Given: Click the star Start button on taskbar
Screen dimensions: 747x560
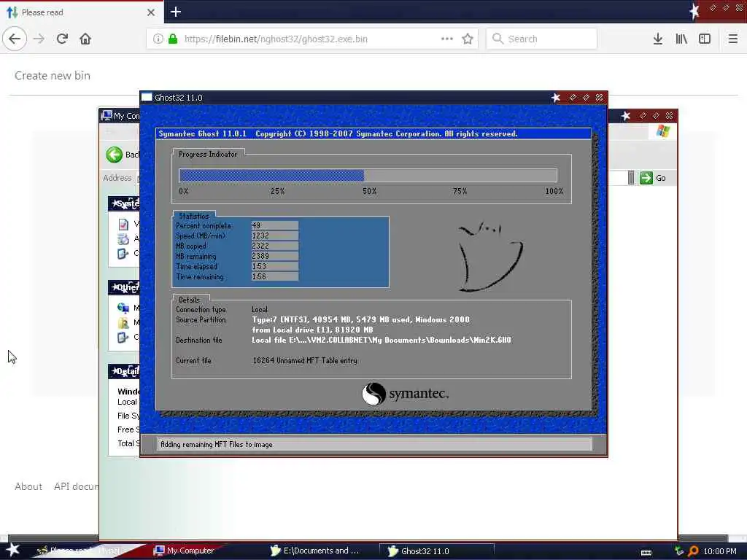Looking at the screenshot, I should coord(12,550).
